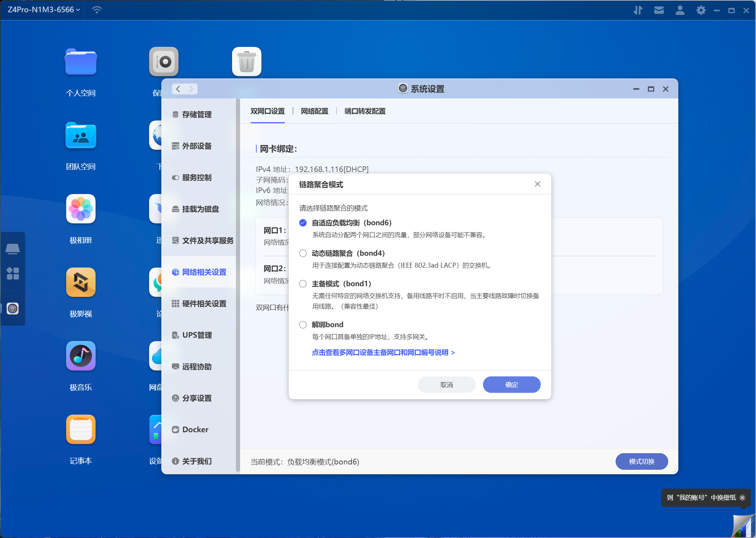The image size is (756, 538).
Task: Click the 确定 confirm button
Action: click(511, 385)
